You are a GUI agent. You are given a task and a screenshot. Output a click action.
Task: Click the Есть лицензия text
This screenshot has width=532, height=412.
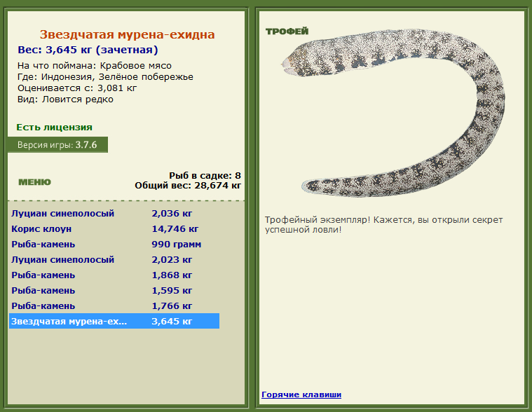tap(54, 128)
